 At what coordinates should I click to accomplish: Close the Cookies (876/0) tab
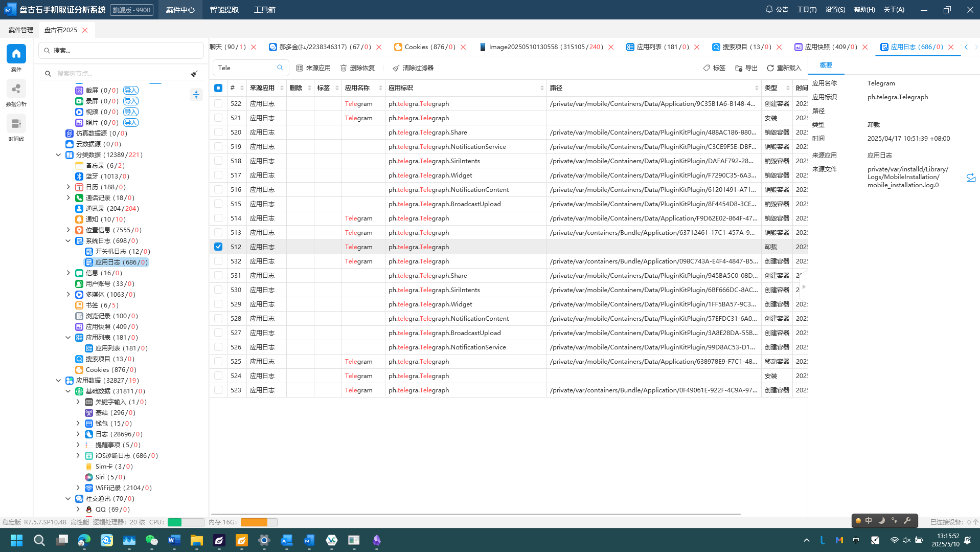[x=463, y=47]
